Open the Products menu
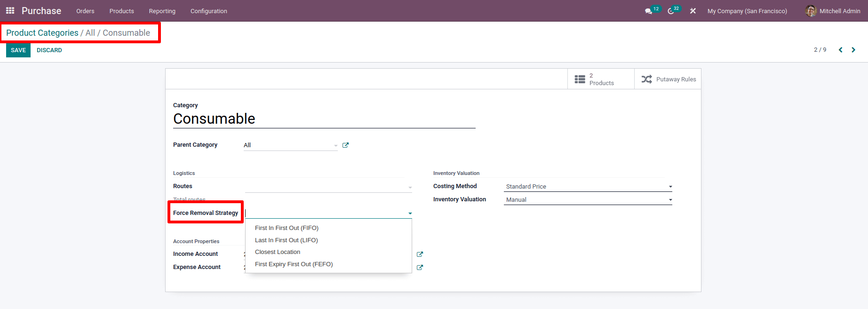Viewport: 868px width, 309px height. [x=122, y=11]
